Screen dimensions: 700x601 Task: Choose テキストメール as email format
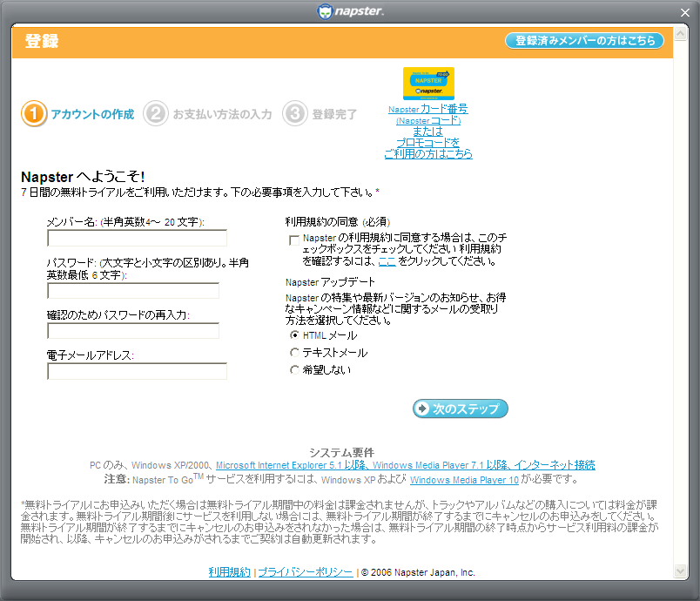click(293, 352)
